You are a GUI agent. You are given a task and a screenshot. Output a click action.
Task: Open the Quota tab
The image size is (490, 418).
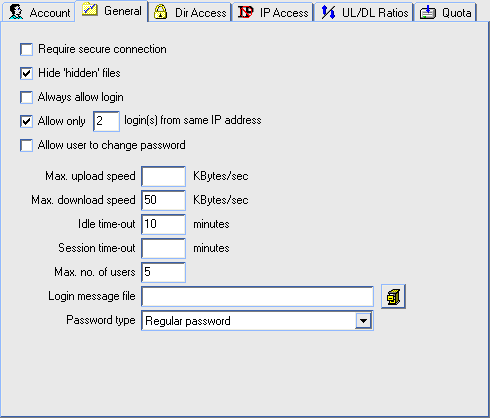tap(445, 12)
